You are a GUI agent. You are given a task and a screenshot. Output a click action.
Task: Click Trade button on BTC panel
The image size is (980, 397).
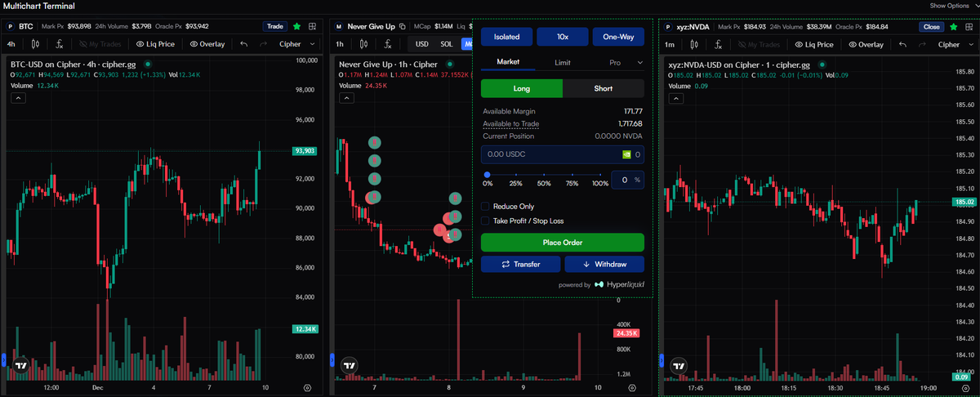pyautogui.click(x=274, y=26)
